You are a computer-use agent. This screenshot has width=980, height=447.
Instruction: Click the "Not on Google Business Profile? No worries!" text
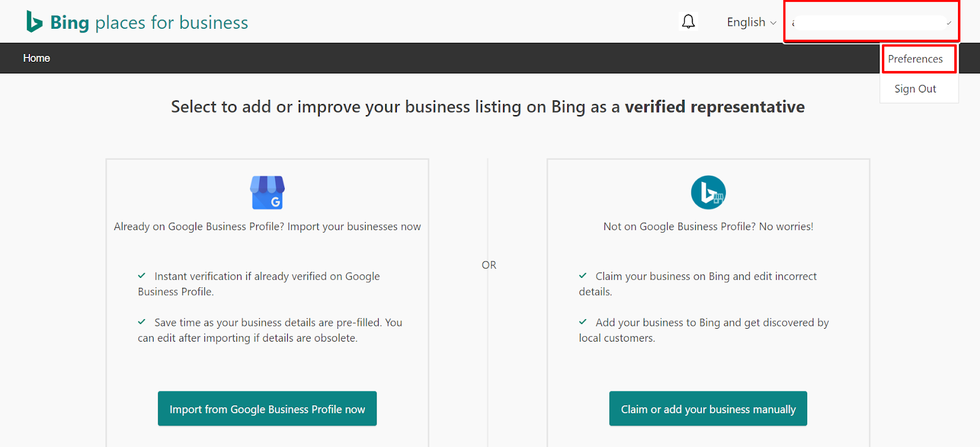[x=708, y=227]
